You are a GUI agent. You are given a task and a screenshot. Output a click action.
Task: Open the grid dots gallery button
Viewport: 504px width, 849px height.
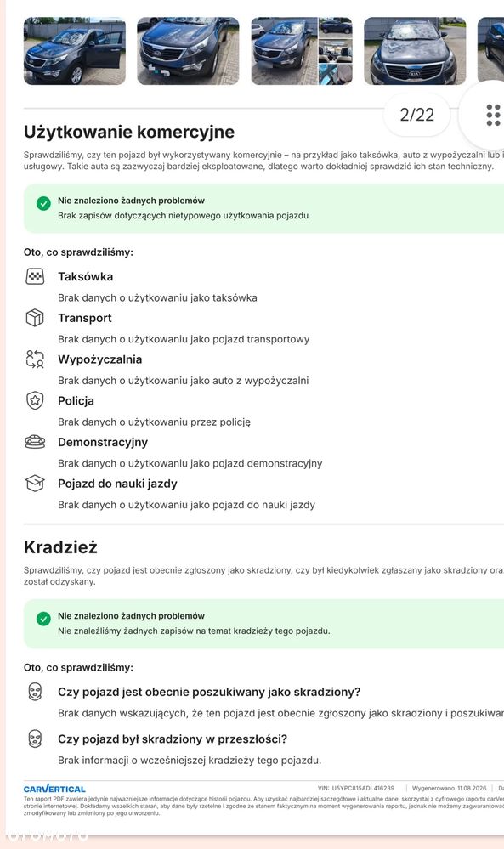click(x=493, y=115)
